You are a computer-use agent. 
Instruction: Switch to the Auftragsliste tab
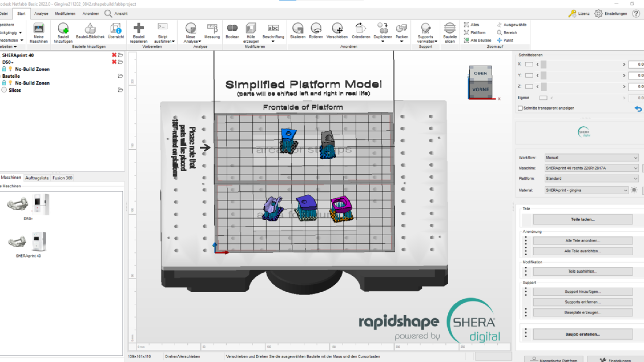(x=37, y=178)
